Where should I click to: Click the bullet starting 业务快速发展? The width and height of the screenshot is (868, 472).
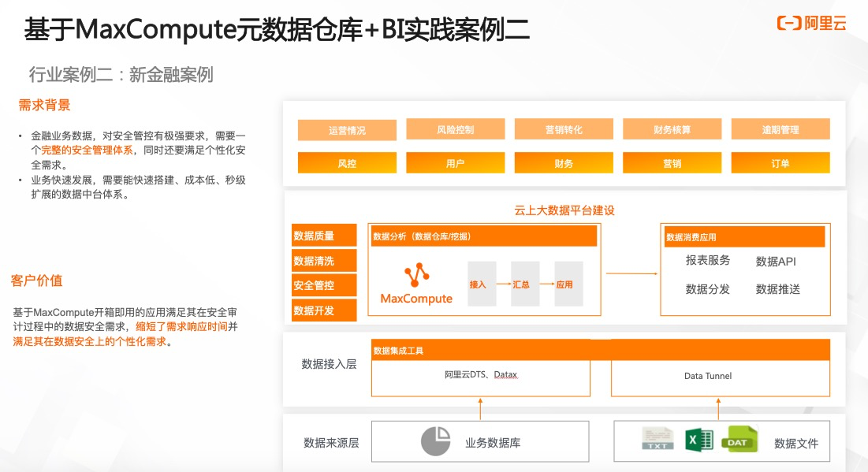(x=138, y=187)
